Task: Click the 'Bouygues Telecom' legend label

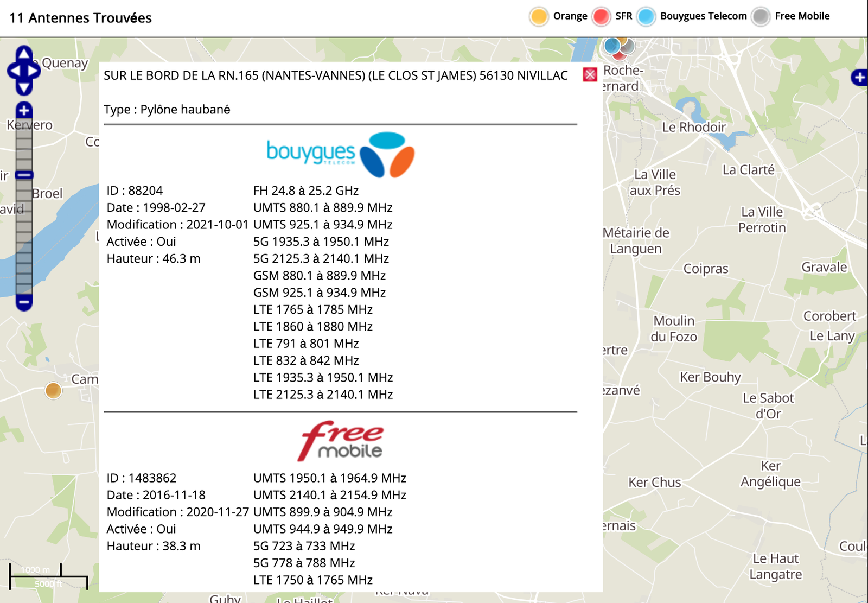Action: [x=704, y=16]
